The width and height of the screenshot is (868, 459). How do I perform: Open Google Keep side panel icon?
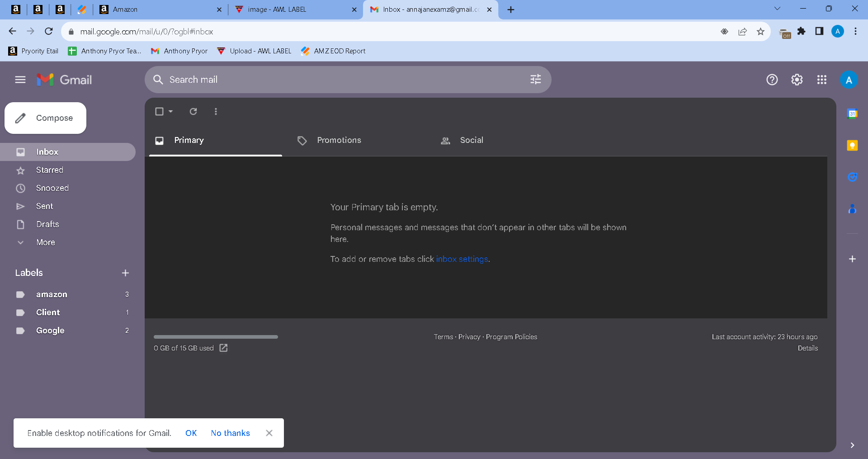(x=852, y=146)
